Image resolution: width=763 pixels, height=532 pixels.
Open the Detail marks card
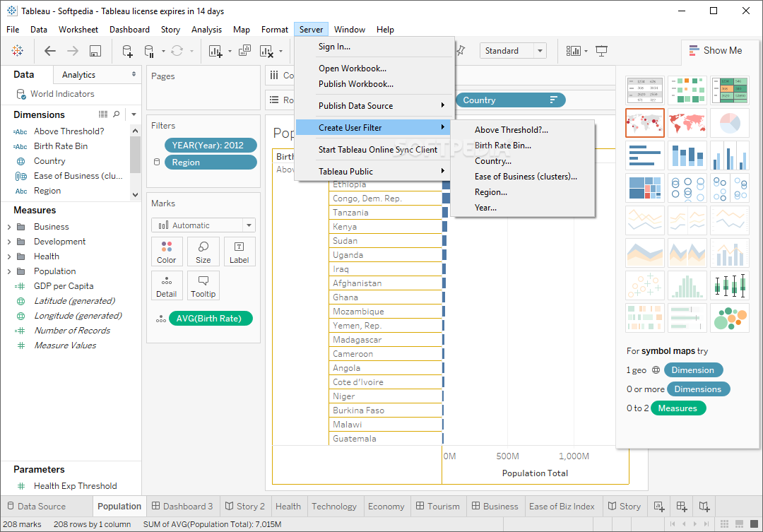pyautogui.click(x=167, y=285)
